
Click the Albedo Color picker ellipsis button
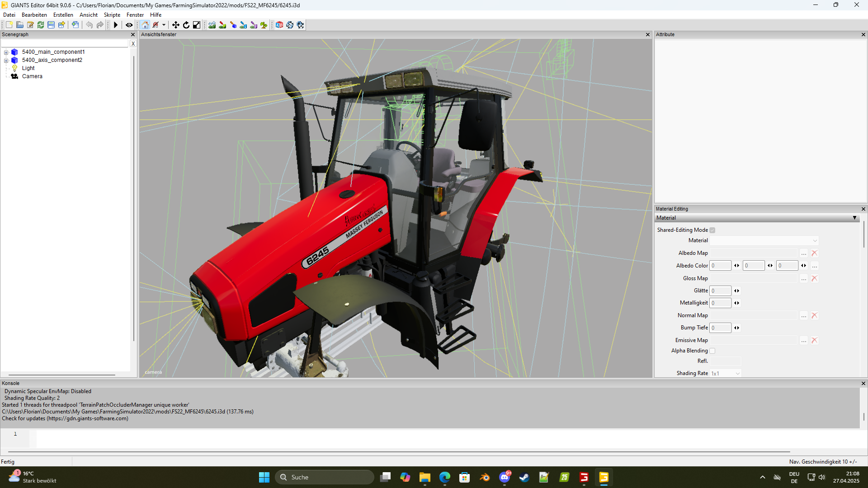click(x=815, y=266)
